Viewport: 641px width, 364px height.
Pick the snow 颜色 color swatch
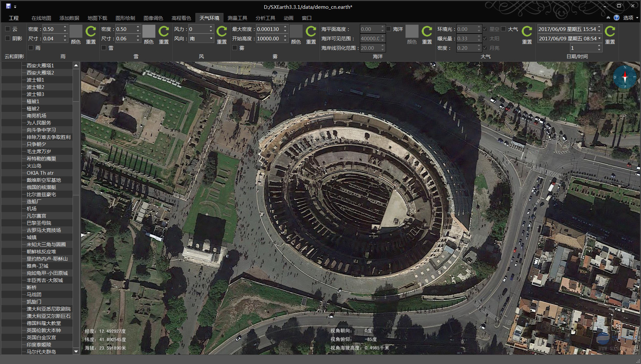pyautogui.click(x=149, y=31)
